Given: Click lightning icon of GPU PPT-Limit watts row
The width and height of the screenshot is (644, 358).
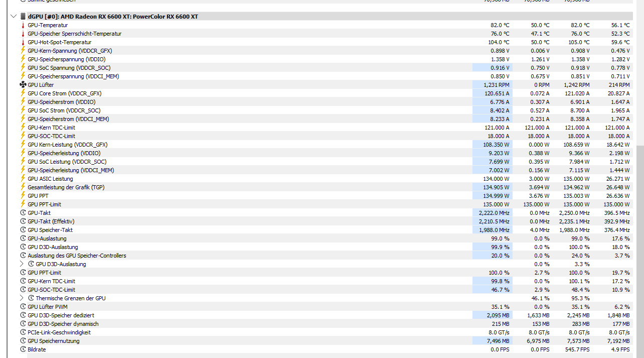Looking at the screenshot, I should 23,204.
